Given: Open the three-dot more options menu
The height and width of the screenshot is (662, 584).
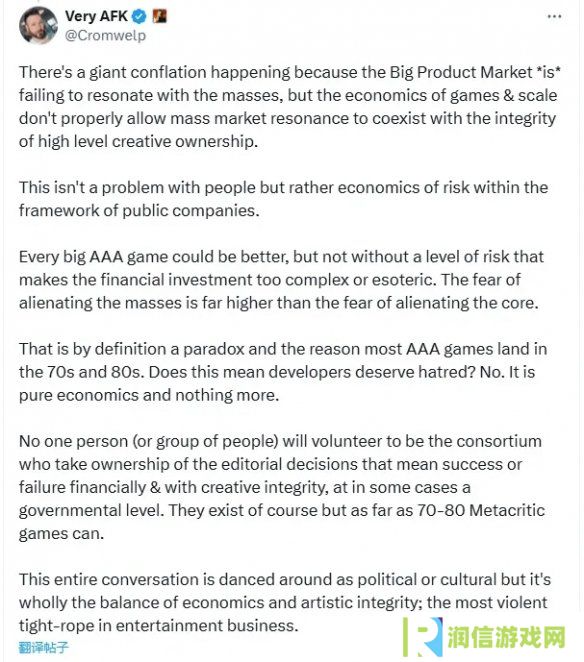Looking at the screenshot, I should 554,16.
